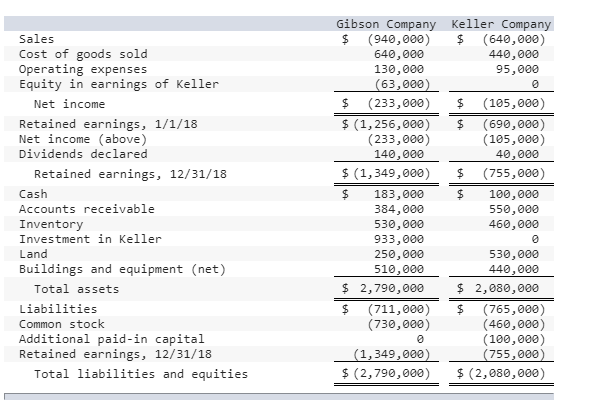Image resolution: width=602 pixels, height=408 pixels.
Task: Click the Keller Company column header
Action: 501,24
